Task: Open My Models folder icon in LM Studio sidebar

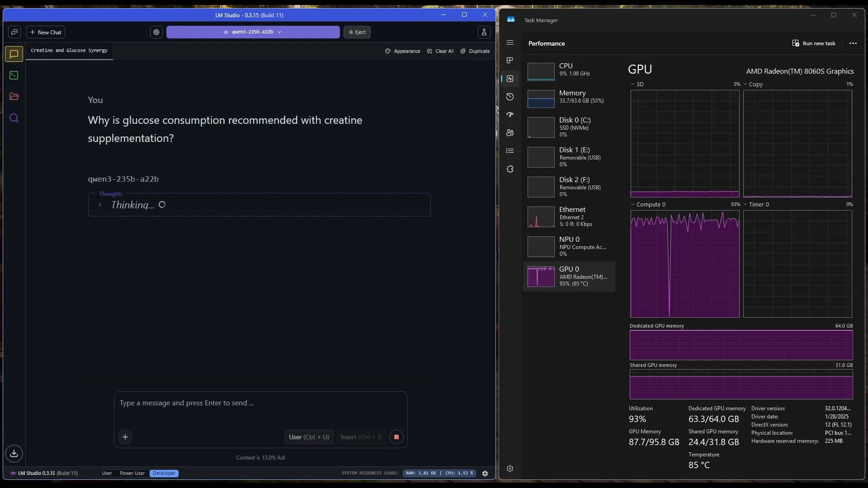Action: point(14,97)
